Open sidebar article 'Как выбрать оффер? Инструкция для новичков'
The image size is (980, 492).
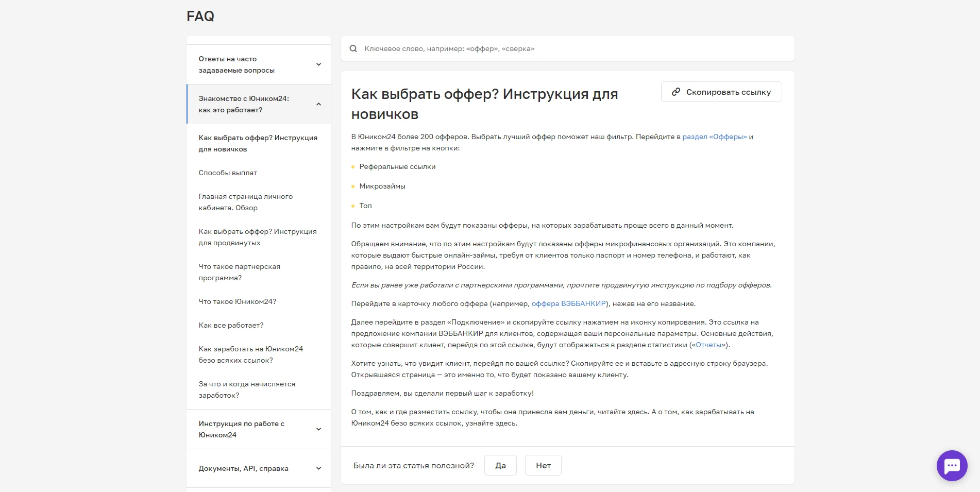258,143
